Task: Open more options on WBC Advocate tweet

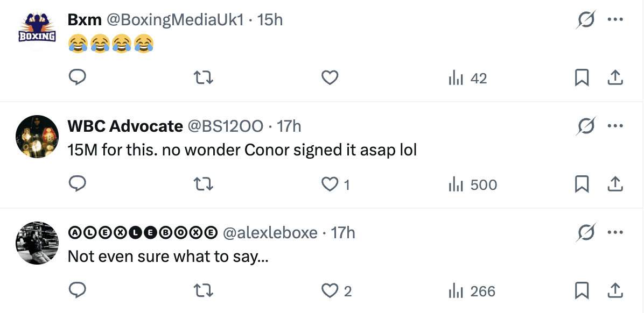Action: tap(615, 126)
